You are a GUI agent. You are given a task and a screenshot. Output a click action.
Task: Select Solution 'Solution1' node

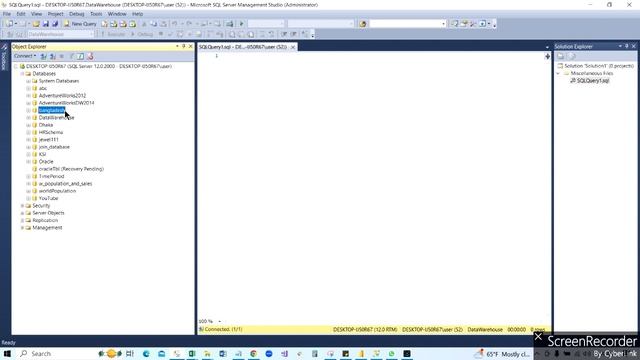click(599, 66)
